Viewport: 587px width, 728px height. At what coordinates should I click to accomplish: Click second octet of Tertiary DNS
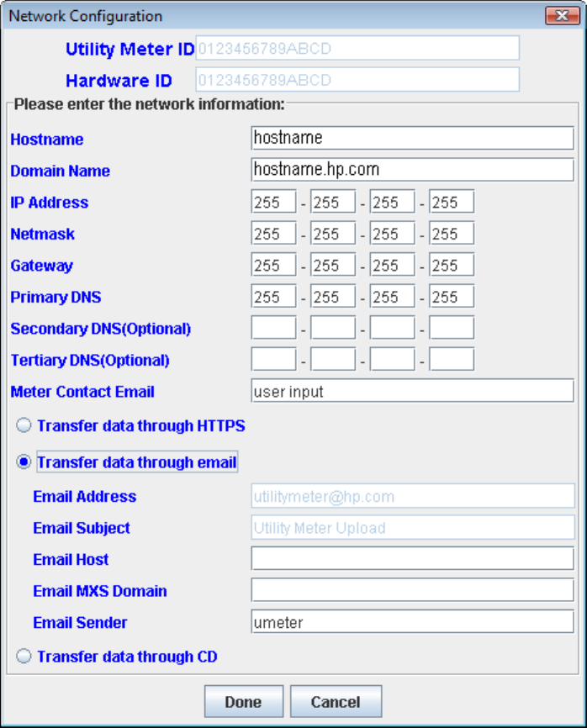333,359
